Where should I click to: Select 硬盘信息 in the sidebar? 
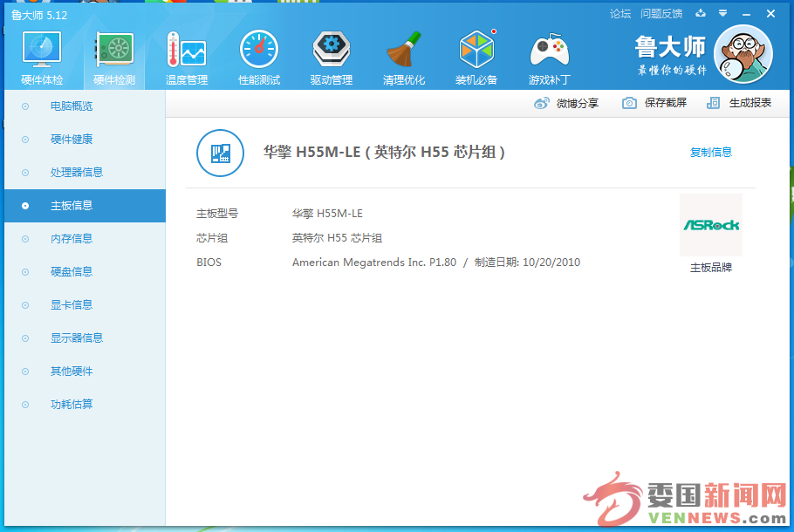point(85,272)
